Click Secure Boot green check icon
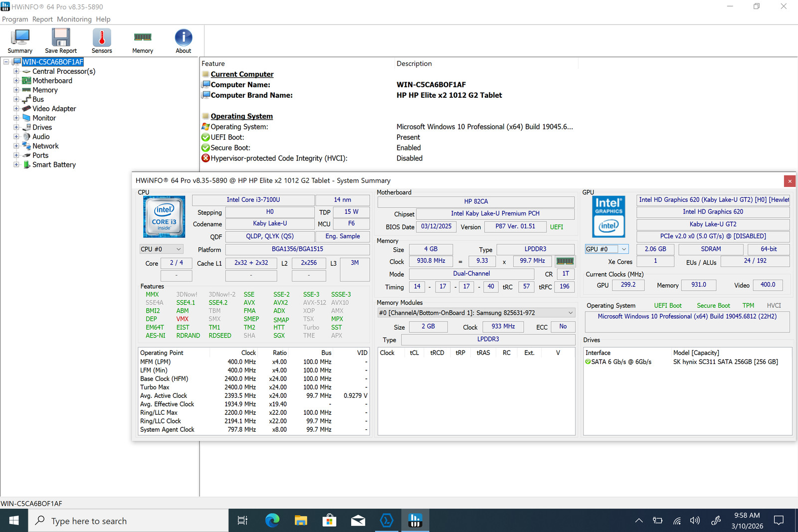 [x=205, y=148]
